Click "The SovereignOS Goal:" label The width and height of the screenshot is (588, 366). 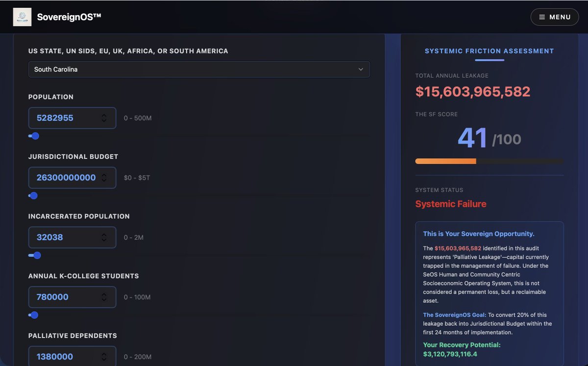(x=455, y=315)
